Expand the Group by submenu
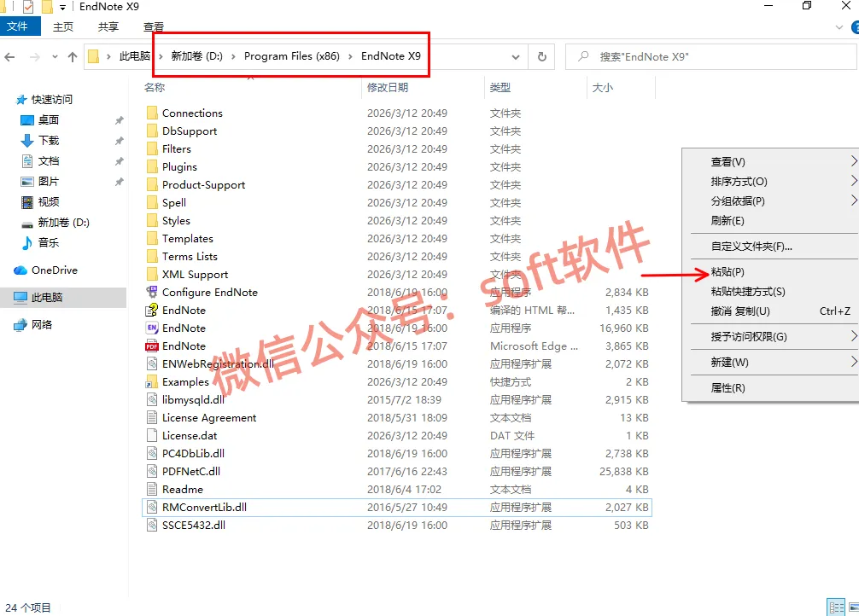859x616 pixels. [853, 201]
